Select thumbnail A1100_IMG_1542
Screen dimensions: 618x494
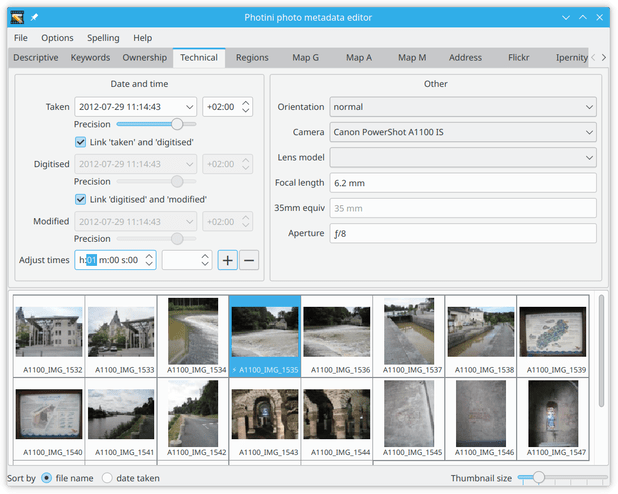[193, 419]
